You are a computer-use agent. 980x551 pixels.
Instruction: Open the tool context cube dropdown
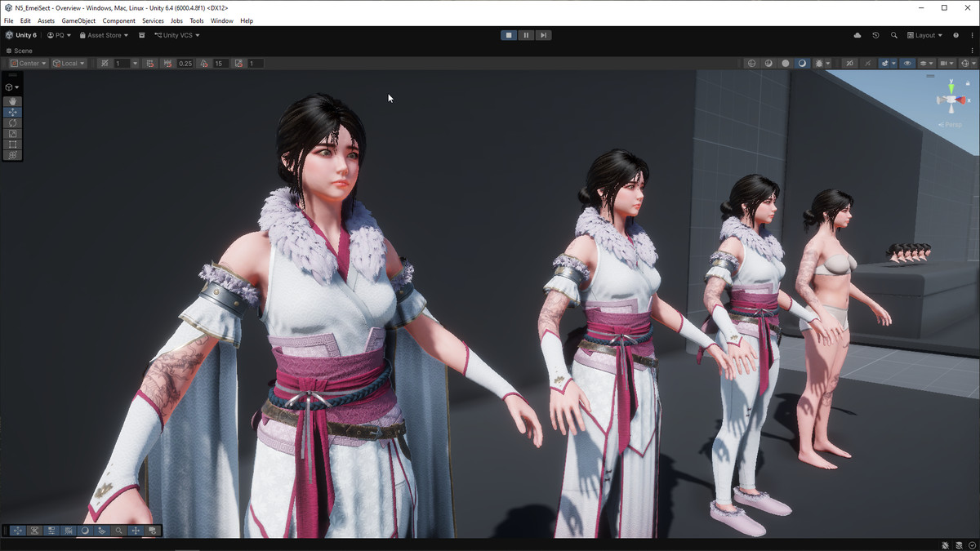[12, 87]
